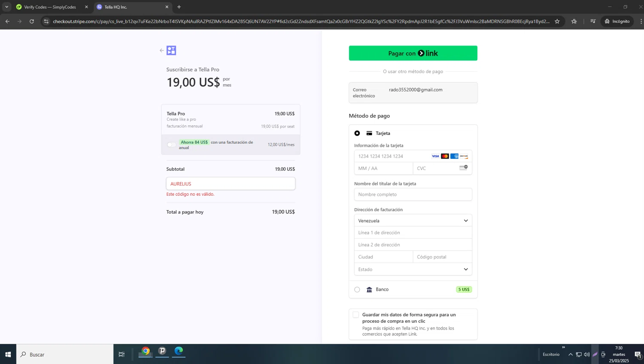
Task: Click the 5 US$ Banco badge
Action: [464, 290]
